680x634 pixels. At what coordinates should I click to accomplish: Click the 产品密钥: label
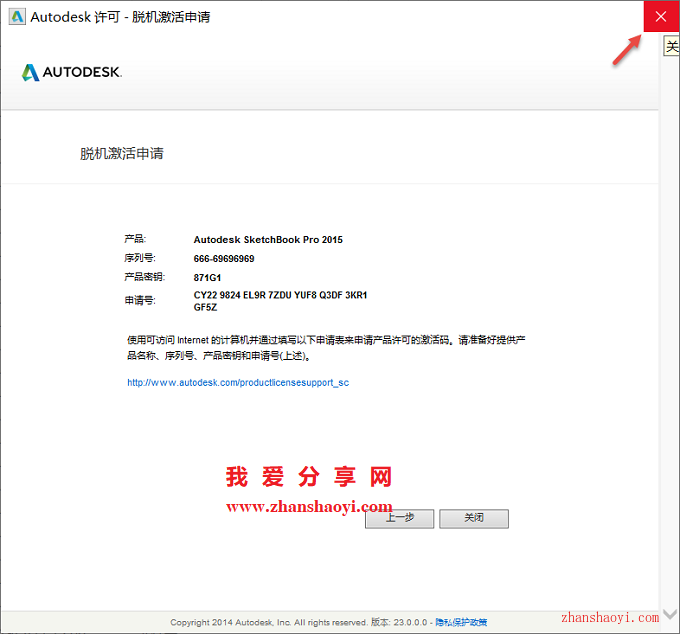point(144,277)
